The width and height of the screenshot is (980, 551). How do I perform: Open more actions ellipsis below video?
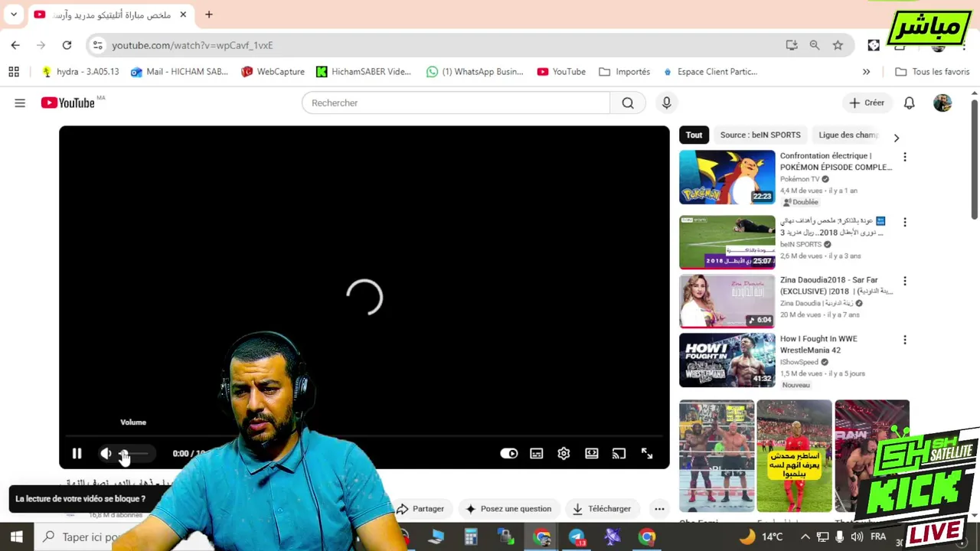659,509
